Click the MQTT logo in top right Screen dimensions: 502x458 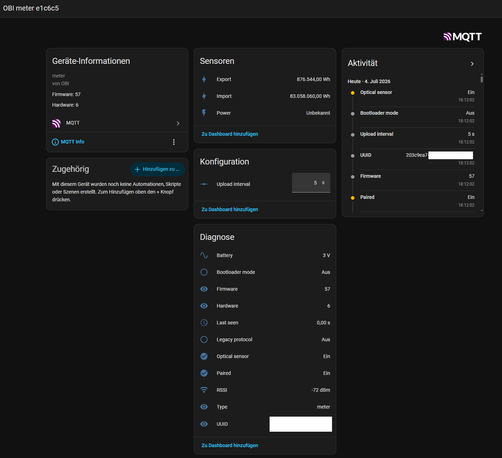click(462, 37)
